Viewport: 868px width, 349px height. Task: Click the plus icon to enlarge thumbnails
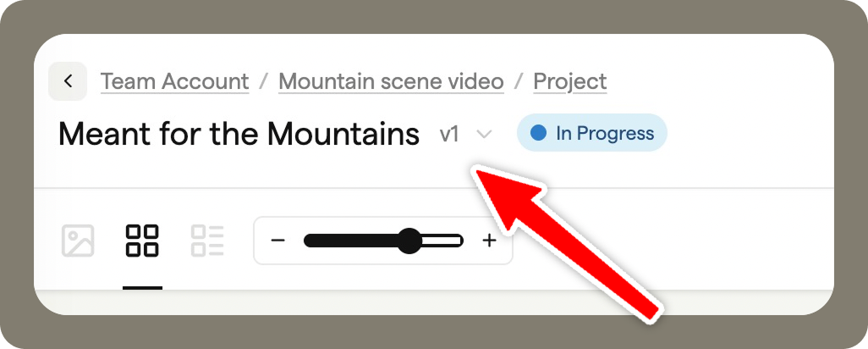[489, 241]
